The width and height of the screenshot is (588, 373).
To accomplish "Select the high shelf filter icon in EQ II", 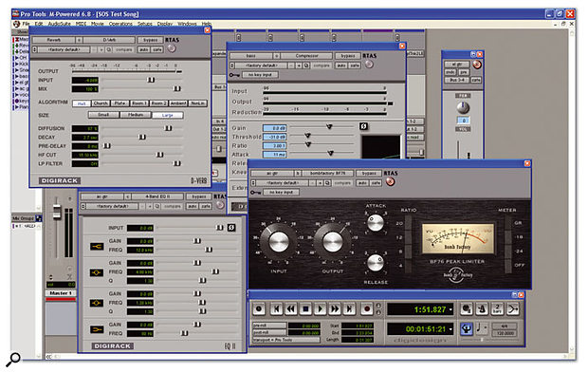I will tap(97, 247).
